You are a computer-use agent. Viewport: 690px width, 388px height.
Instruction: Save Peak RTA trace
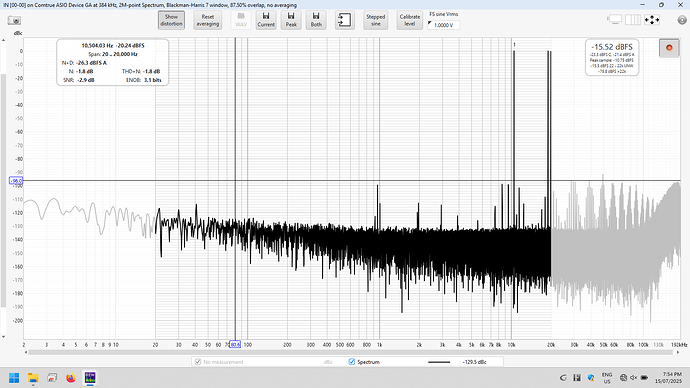pos(291,20)
